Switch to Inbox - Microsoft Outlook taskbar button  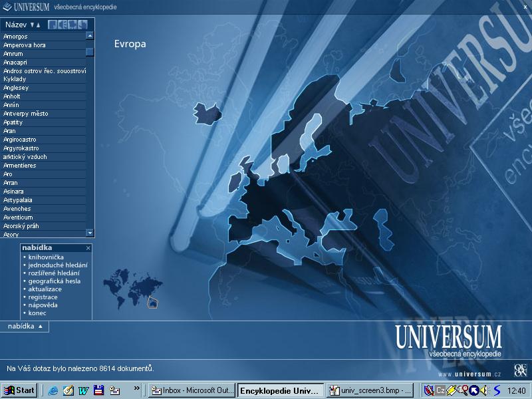pyautogui.click(x=192, y=390)
